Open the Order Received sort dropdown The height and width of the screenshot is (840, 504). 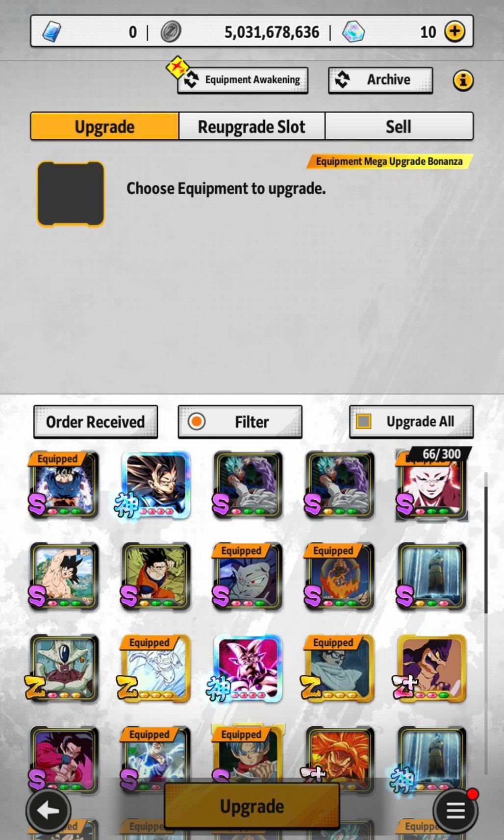(x=96, y=422)
